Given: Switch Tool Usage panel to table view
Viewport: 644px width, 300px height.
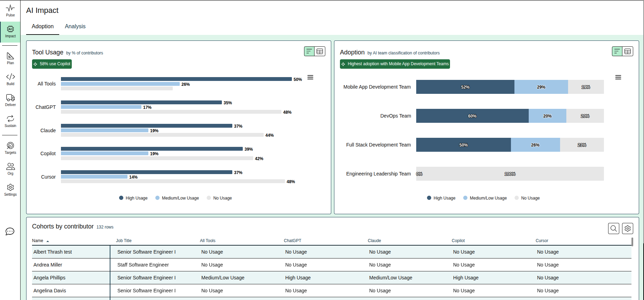Looking at the screenshot, I should [x=320, y=52].
